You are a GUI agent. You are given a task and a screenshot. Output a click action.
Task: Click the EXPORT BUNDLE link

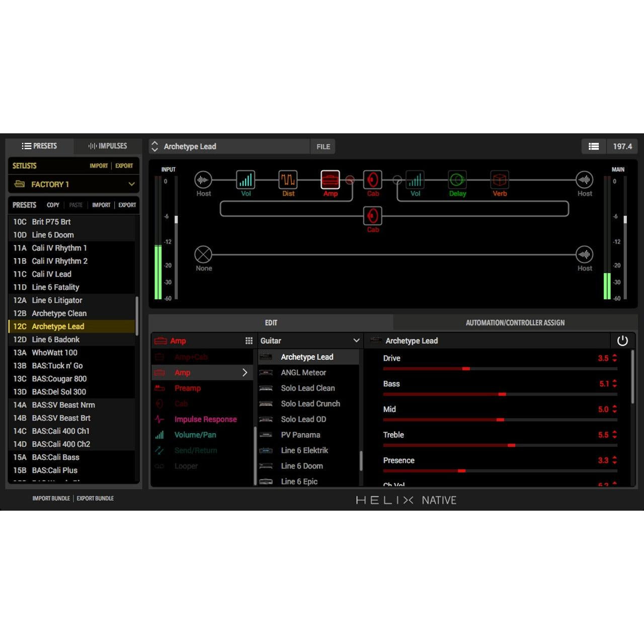pyautogui.click(x=95, y=498)
